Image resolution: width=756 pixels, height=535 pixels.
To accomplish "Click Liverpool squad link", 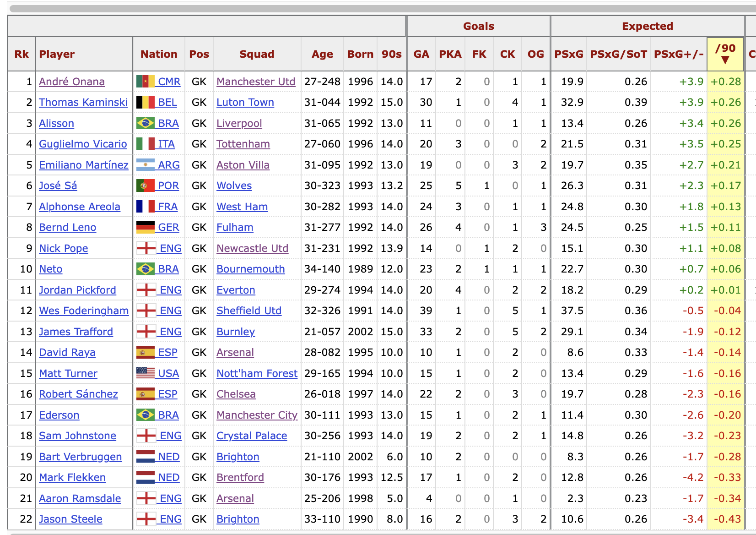I will click(x=239, y=123).
